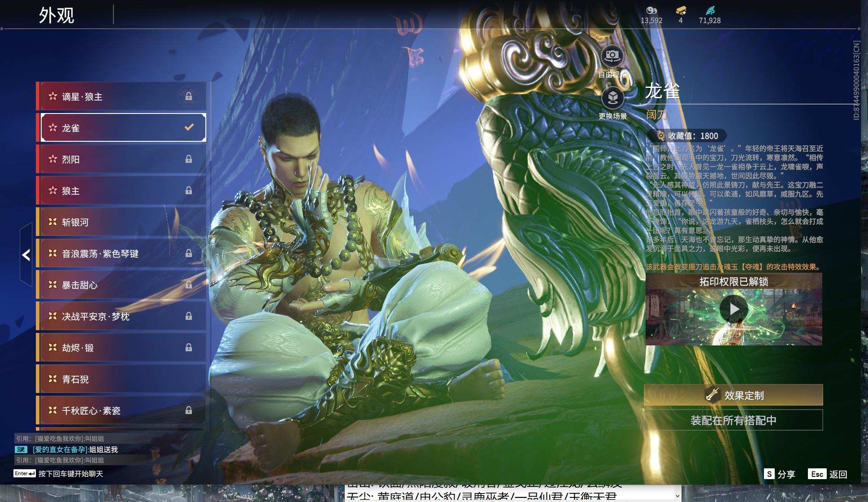Click the 13,592 currency amount
This screenshot has height=502, width=868.
(x=651, y=21)
